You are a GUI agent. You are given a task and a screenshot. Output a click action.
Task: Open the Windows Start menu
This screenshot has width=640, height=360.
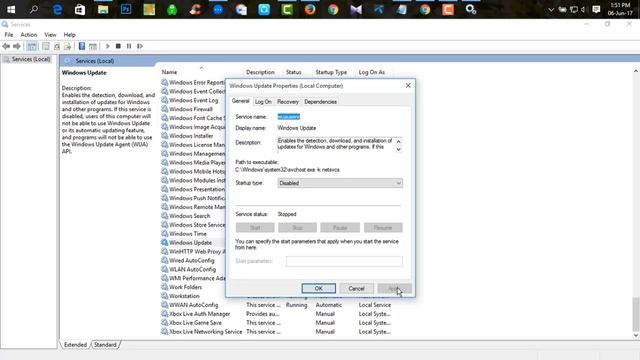11,9
